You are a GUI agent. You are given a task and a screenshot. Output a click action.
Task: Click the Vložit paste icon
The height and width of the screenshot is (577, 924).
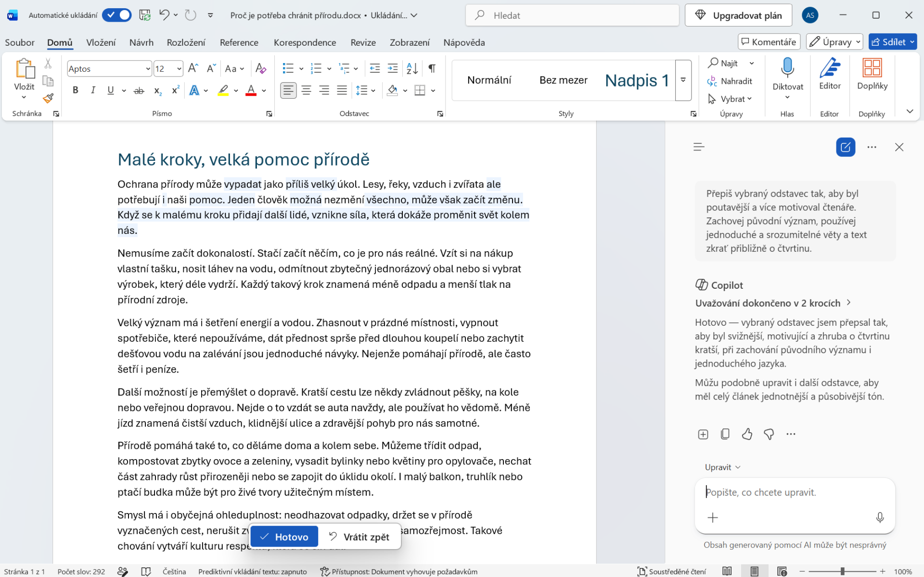pyautogui.click(x=25, y=68)
